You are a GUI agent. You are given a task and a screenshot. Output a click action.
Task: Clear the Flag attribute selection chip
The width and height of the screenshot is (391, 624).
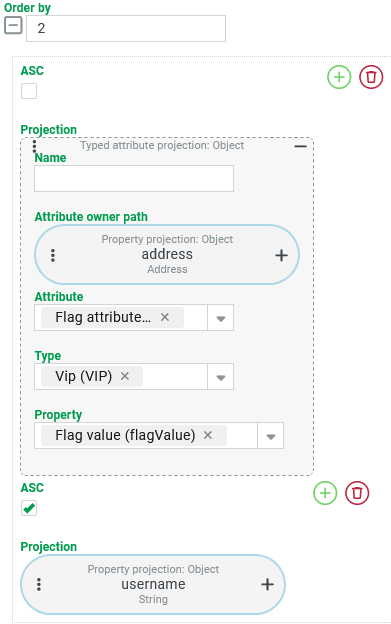165,317
